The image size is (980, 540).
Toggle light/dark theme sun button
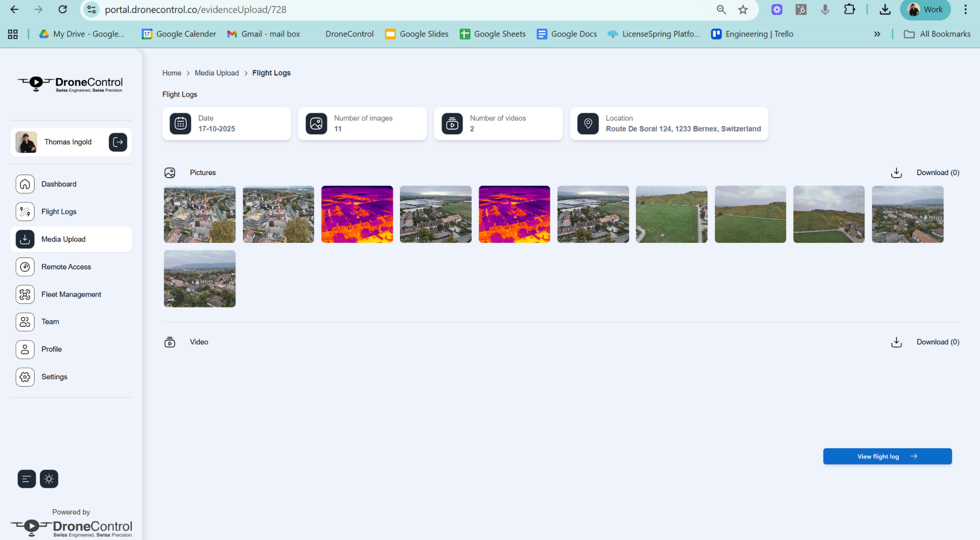(x=49, y=479)
